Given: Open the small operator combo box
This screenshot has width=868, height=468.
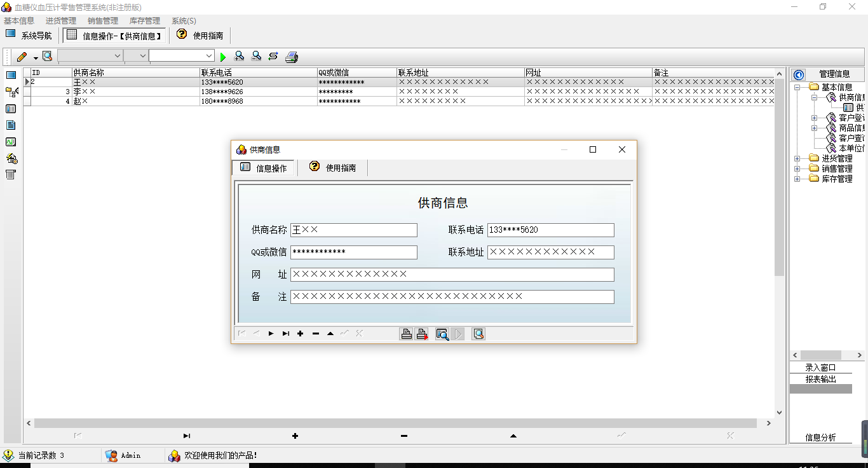Looking at the screenshot, I should 136,56.
